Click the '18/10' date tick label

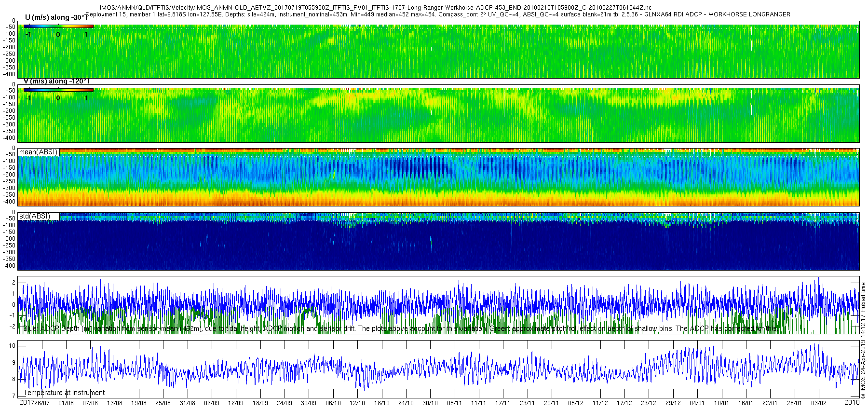[x=382, y=403]
